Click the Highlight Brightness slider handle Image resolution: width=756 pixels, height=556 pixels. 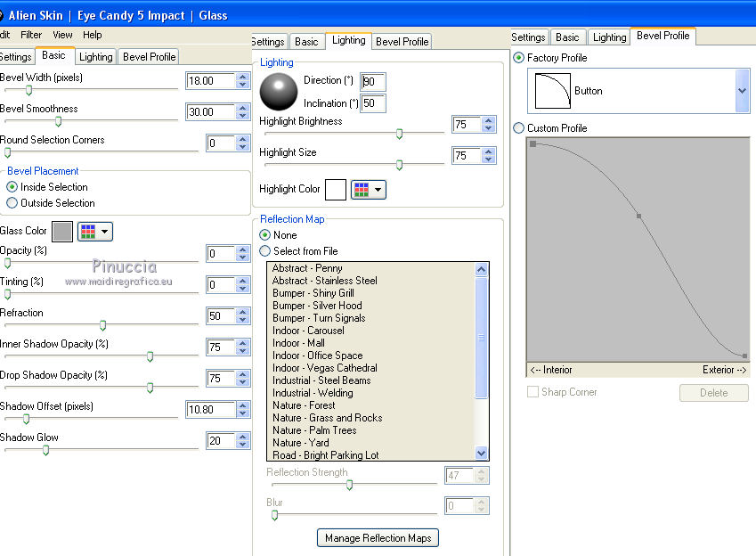399,135
